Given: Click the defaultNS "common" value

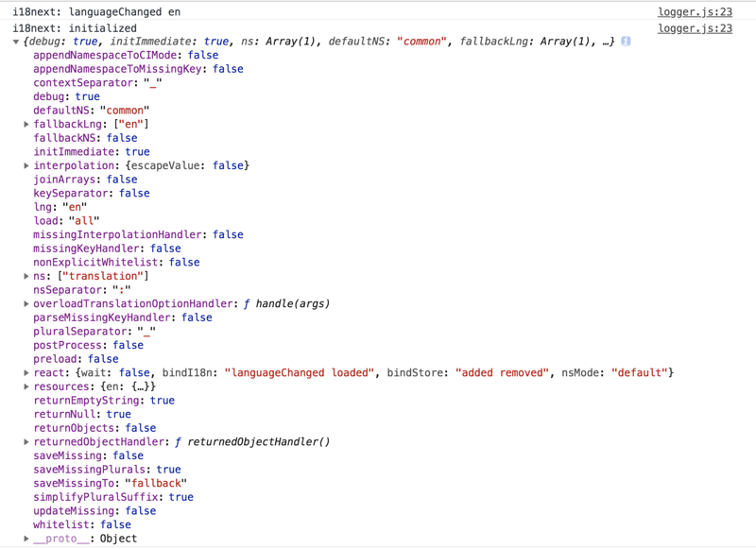Looking at the screenshot, I should 125,111.
